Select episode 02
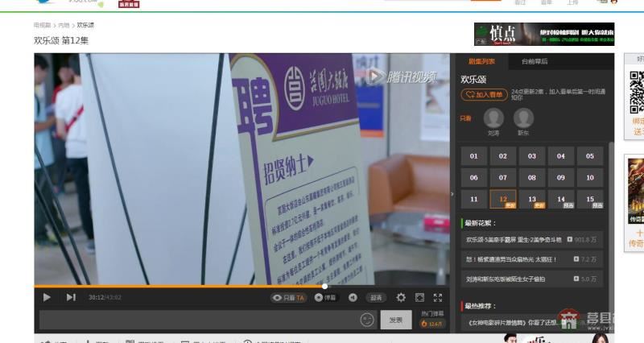This screenshot has height=343, width=644. pos(503,156)
